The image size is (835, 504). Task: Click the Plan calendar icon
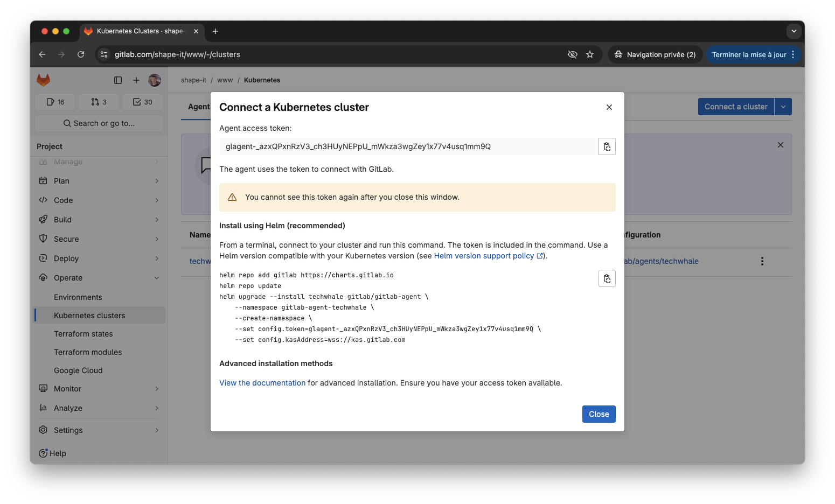[43, 181]
